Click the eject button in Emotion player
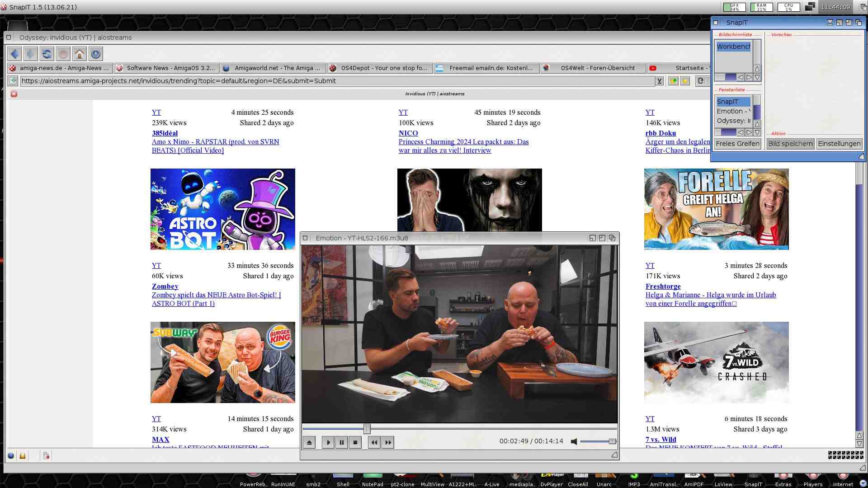This screenshot has width=868, height=488. (x=309, y=442)
